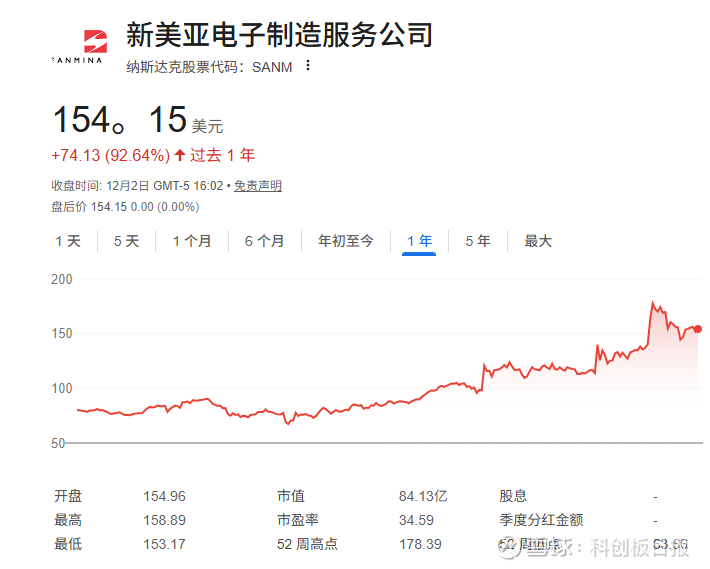Click the 100 y-axis label
This screenshot has width=710, height=569.
[62, 388]
